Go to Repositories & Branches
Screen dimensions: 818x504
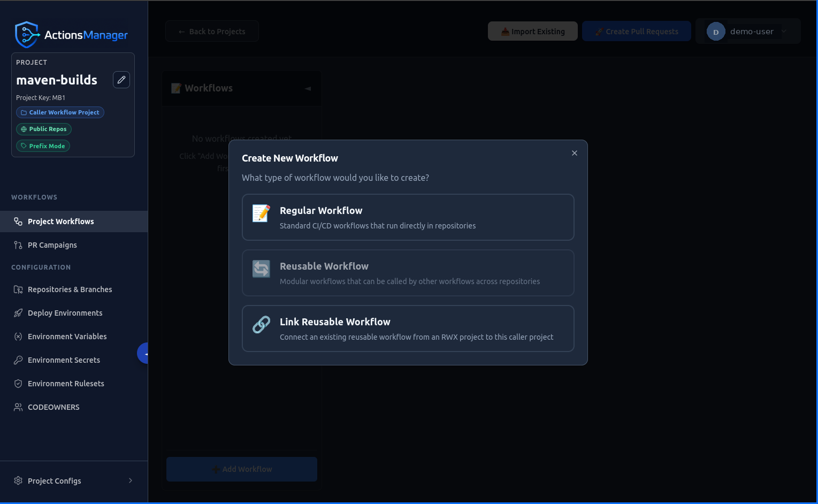coord(74,289)
